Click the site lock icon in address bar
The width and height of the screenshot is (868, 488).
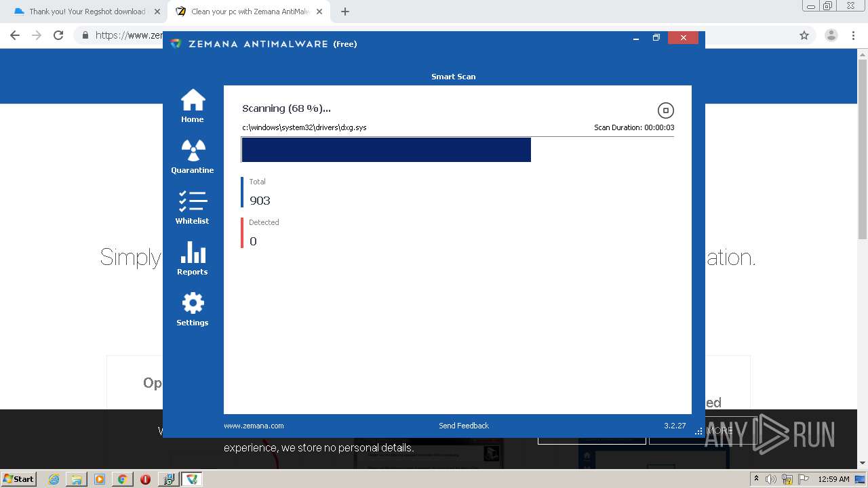pos(85,35)
